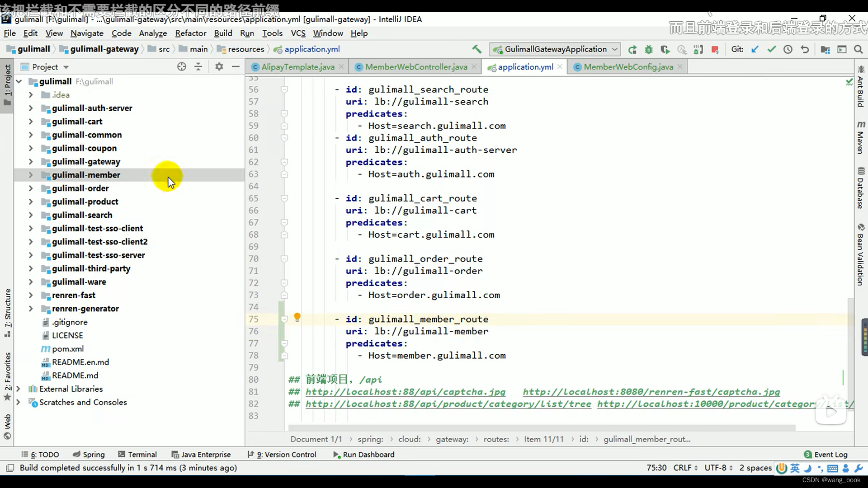Click cursor position 75:30 in status bar
Viewport: 868px width, 488px height.
tap(656, 468)
